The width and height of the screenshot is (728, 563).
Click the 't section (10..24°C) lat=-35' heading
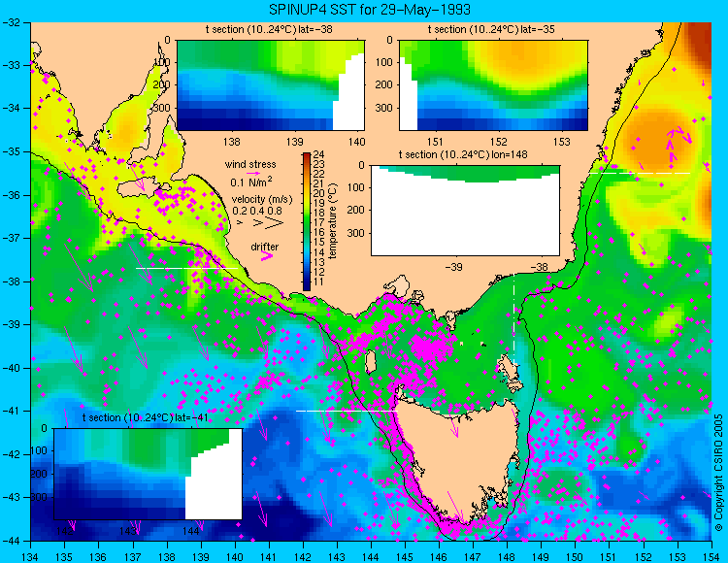(491, 30)
